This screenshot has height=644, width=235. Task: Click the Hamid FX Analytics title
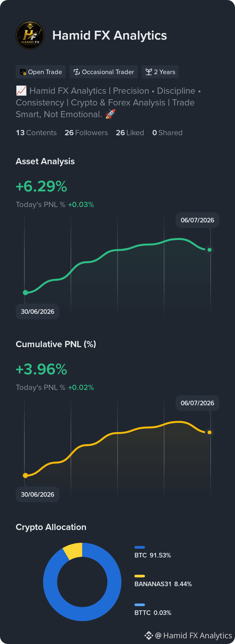tap(110, 35)
